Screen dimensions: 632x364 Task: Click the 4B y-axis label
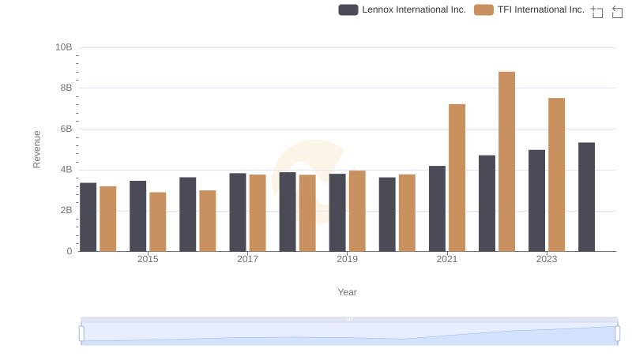point(66,170)
